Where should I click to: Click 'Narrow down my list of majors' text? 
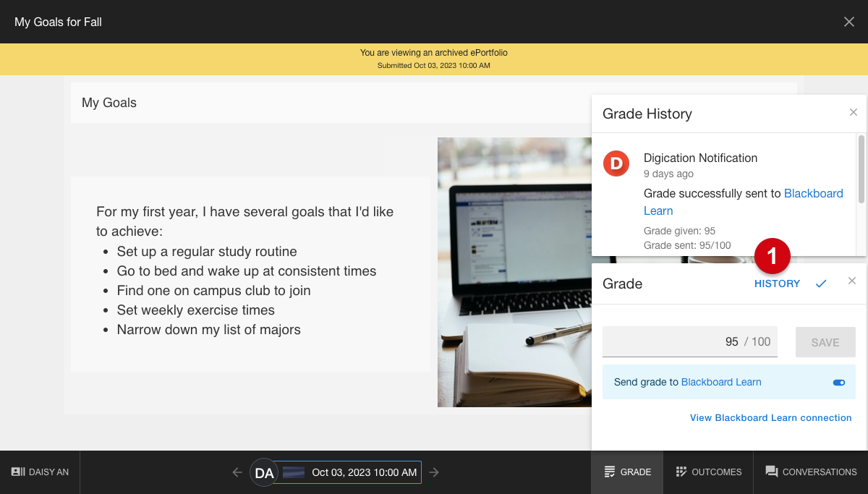(x=208, y=330)
